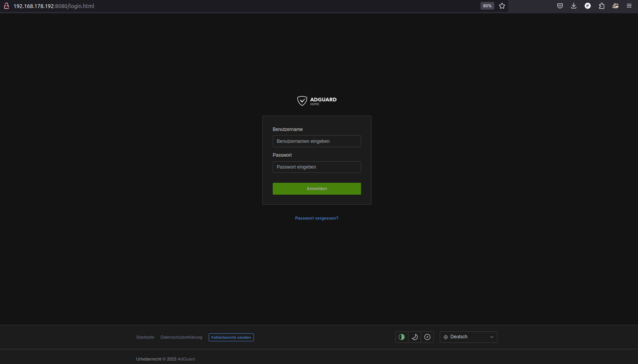Select the automatic theme half-circle button
Screen dimensions: 638x364
[401, 337]
